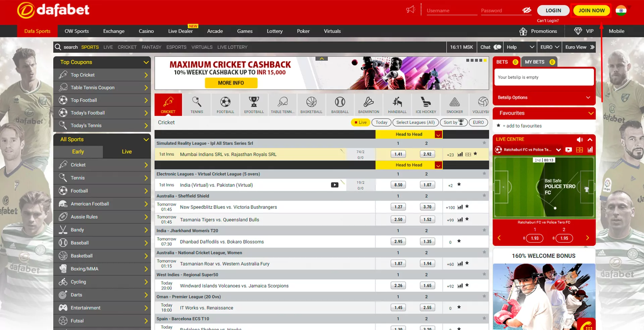Click the Username input field
This screenshot has height=330, width=644.
point(451,11)
